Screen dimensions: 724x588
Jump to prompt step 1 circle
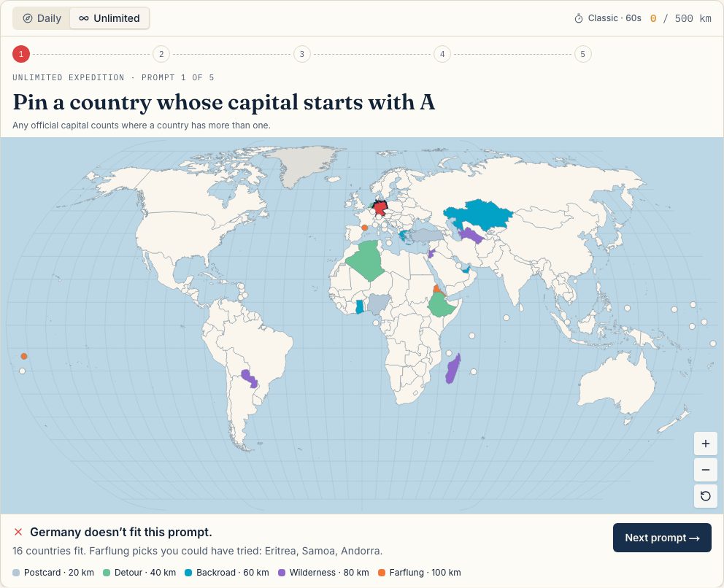[x=21, y=54]
